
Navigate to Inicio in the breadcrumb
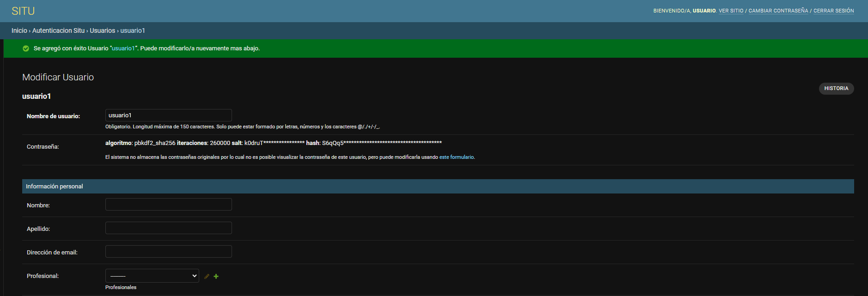point(19,30)
